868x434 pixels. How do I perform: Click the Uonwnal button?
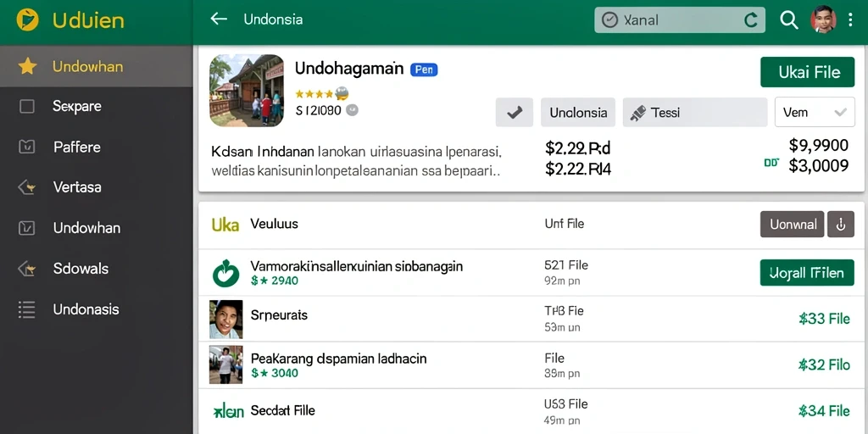pyautogui.click(x=793, y=224)
